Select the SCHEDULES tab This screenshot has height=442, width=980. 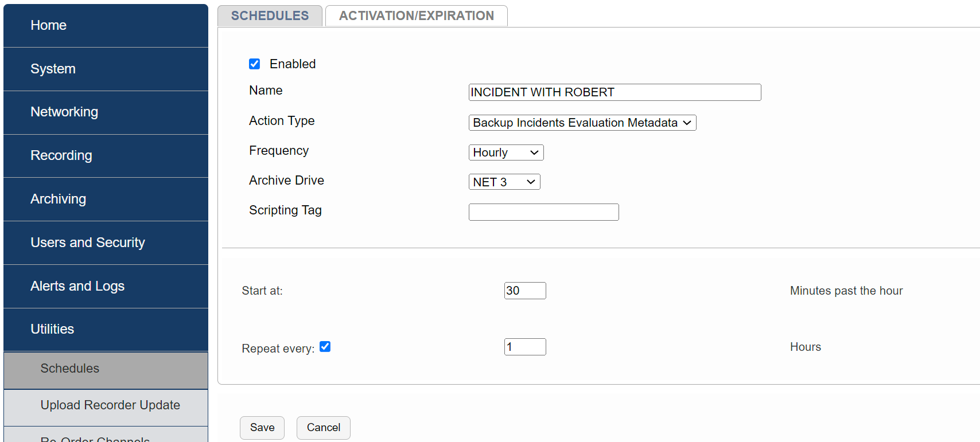[270, 15]
